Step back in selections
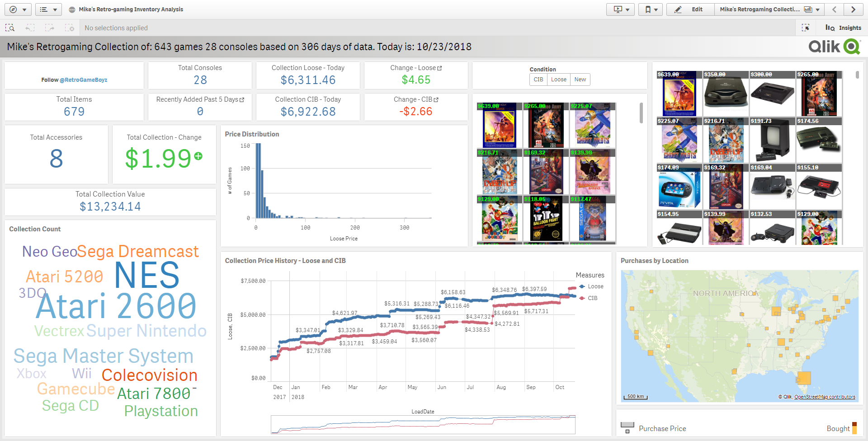Image resolution: width=868 pixels, height=441 pixels. point(30,28)
